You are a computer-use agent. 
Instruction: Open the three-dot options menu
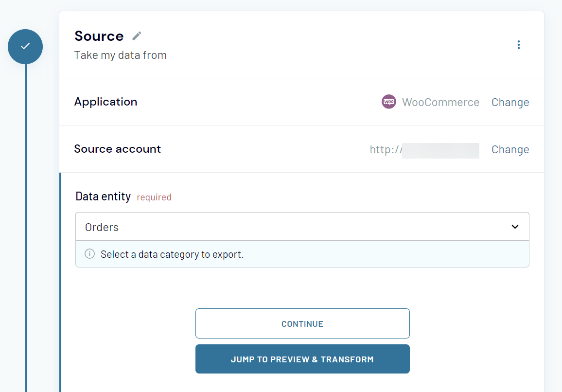click(x=518, y=44)
